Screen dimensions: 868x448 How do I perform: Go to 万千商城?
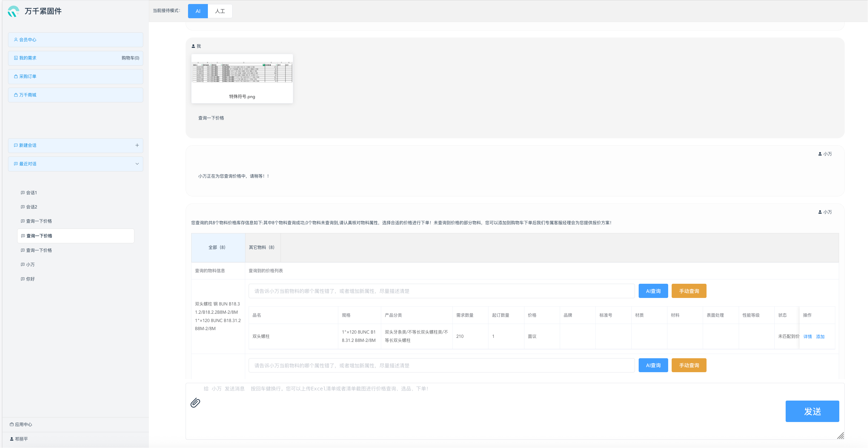[28, 95]
